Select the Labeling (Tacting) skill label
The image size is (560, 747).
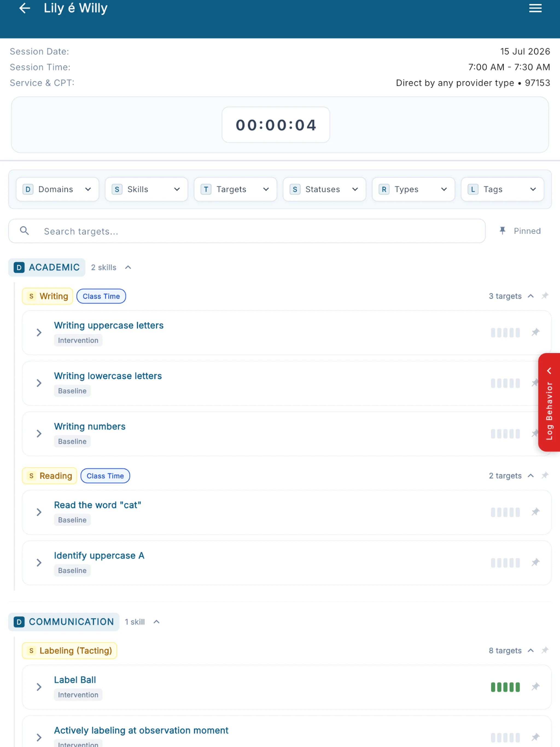(69, 650)
